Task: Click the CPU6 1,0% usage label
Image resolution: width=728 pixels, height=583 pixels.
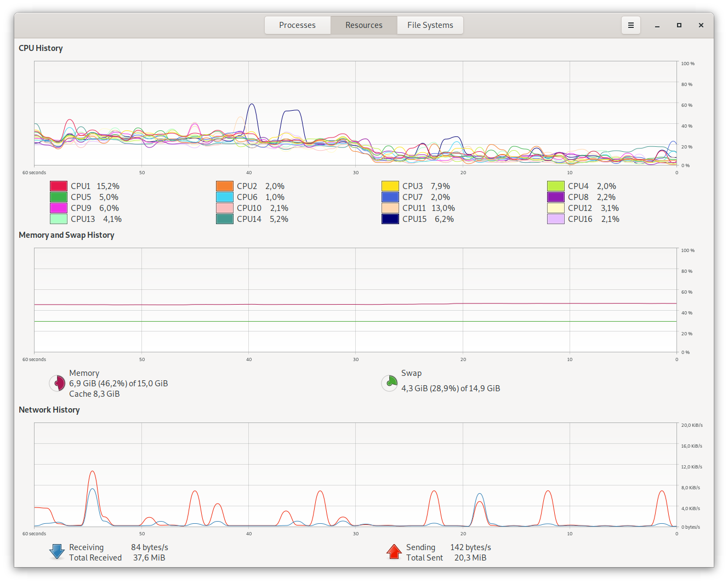Action: (x=260, y=197)
